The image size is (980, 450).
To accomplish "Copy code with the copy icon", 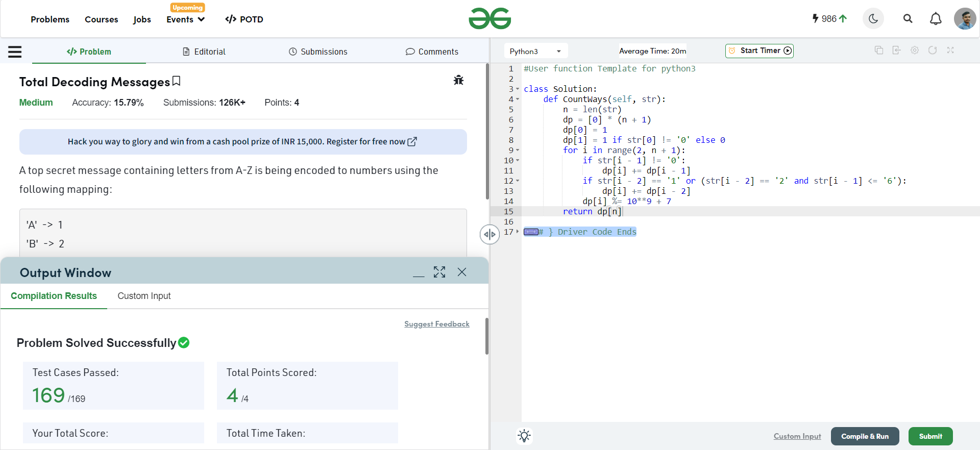I will (x=879, y=50).
